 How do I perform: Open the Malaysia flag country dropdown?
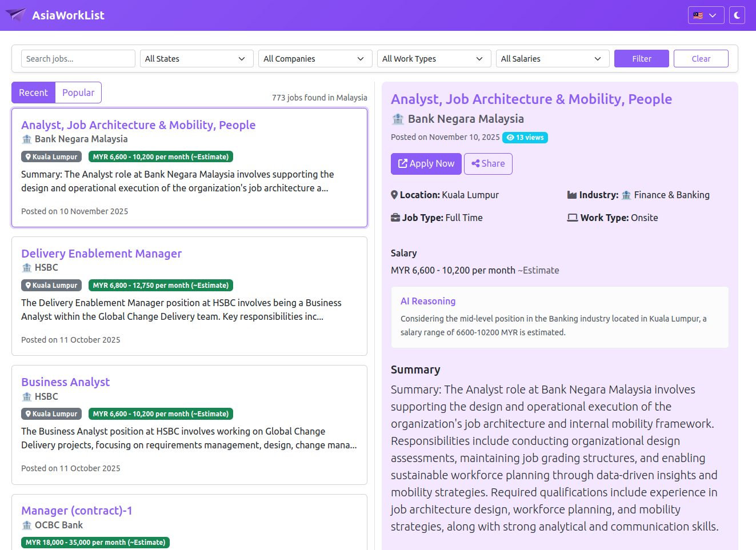706,15
